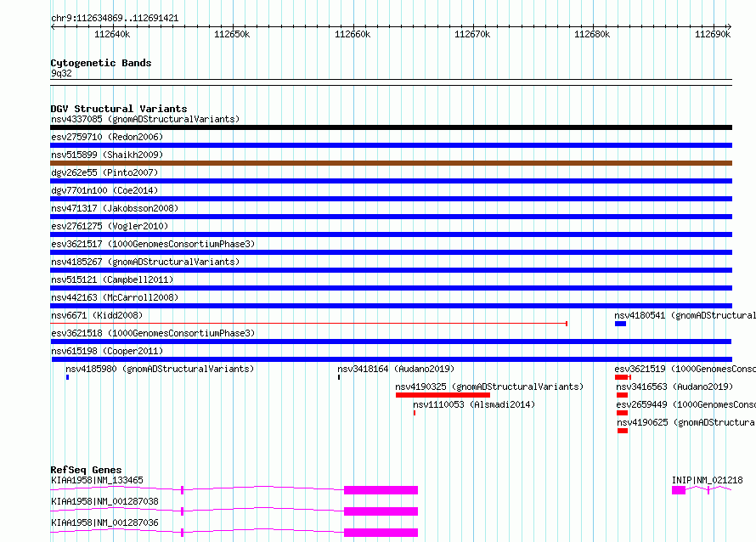Click the black nsv4337085 variant bar
The image size is (756, 542).
pos(391,127)
